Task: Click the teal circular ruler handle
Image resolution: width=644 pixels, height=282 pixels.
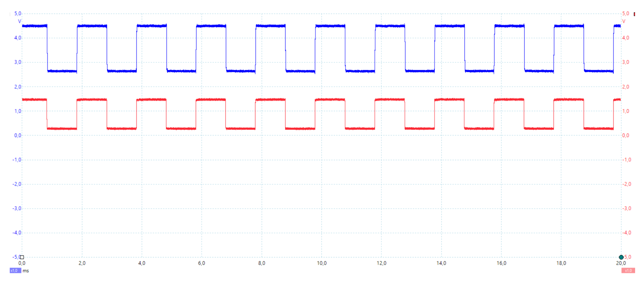Action: [x=621, y=257]
